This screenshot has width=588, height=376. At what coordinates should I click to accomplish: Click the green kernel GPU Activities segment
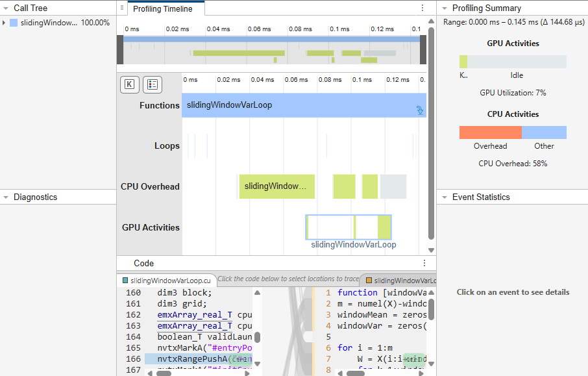pyautogui.click(x=463, y=62)
